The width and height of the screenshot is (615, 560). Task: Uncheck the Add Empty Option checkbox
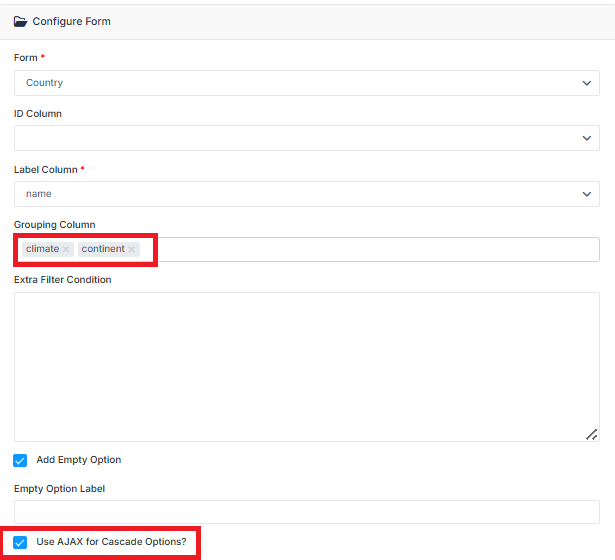tap(20, 460)
